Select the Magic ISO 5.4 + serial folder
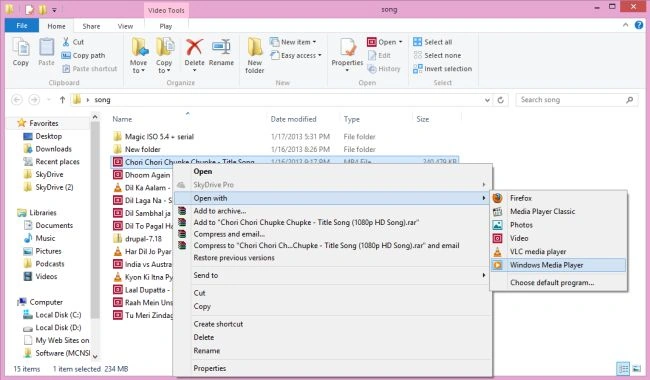 pyautogui.click(x=159, y=136)
